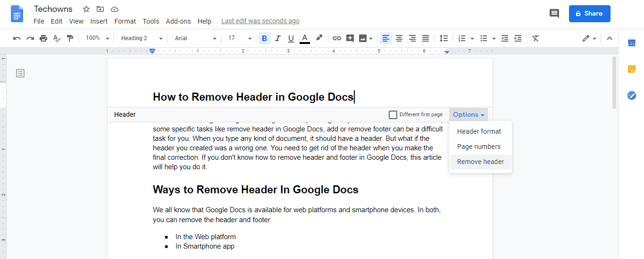Decrease the indent
644x259 pixels.
(x=505, y=38)
